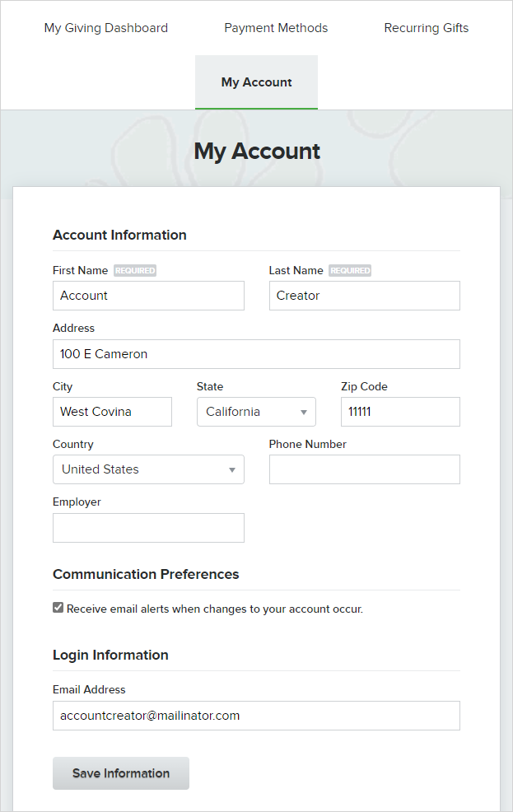Click the Last Name input field
Screen dimensions: 513x812
pyautogui.click(x=365, y=296)
